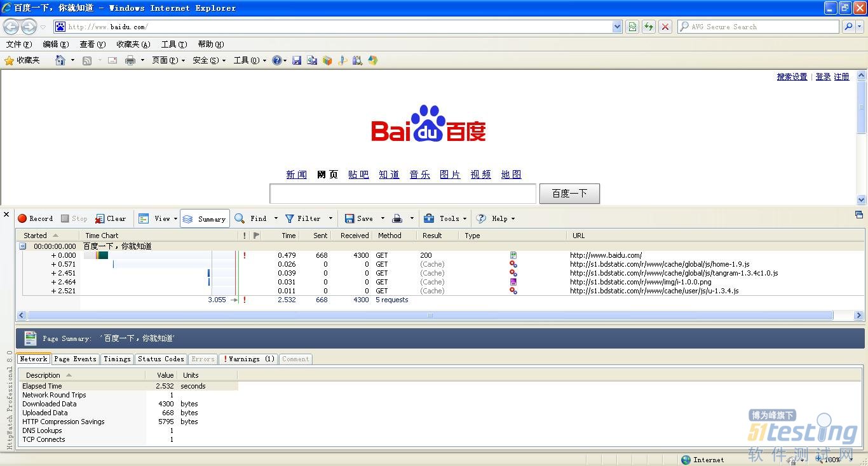Open the 安全(S) dropdown menu

pyautogui.click(x=209, y=60)
